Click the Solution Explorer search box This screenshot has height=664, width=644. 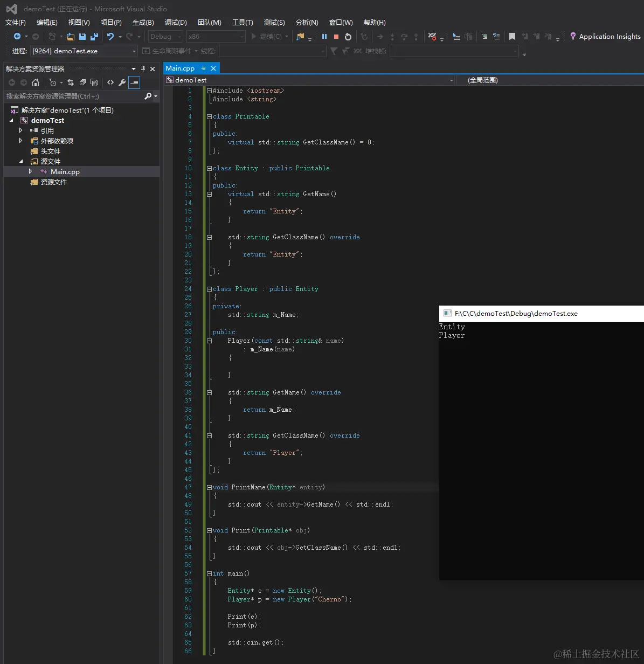pyautogui.click(x=73, y=96)
